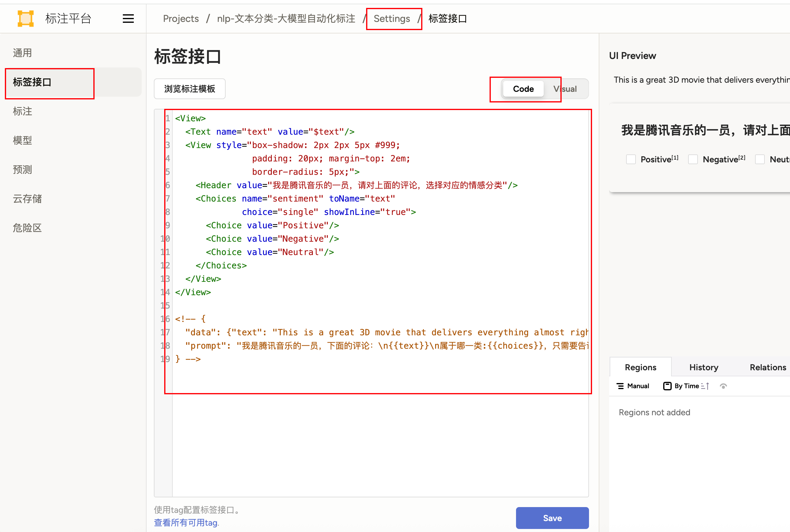Toggle the regions visibility eye icon
The image size is (790, 532).
pos(723,386)
